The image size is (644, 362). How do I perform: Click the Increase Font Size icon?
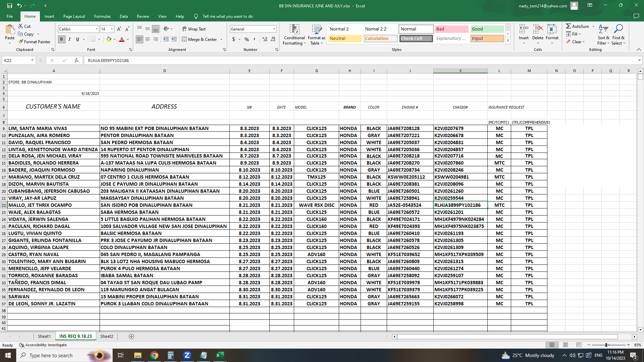(x=119, y=29)
